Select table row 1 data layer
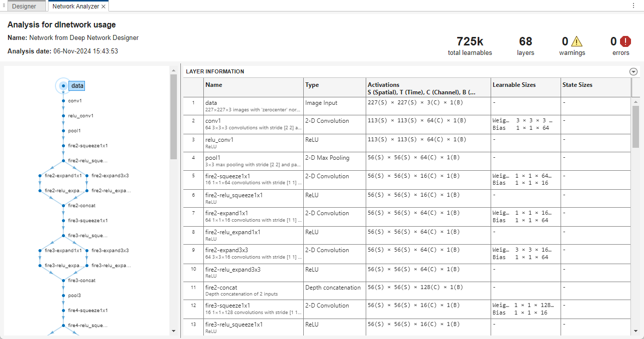 (407, 106)
